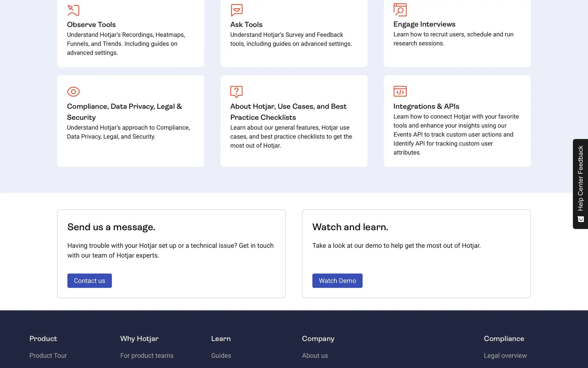Open For product teams footer link
Screen dimensions: 588x368
coord(147,355)
